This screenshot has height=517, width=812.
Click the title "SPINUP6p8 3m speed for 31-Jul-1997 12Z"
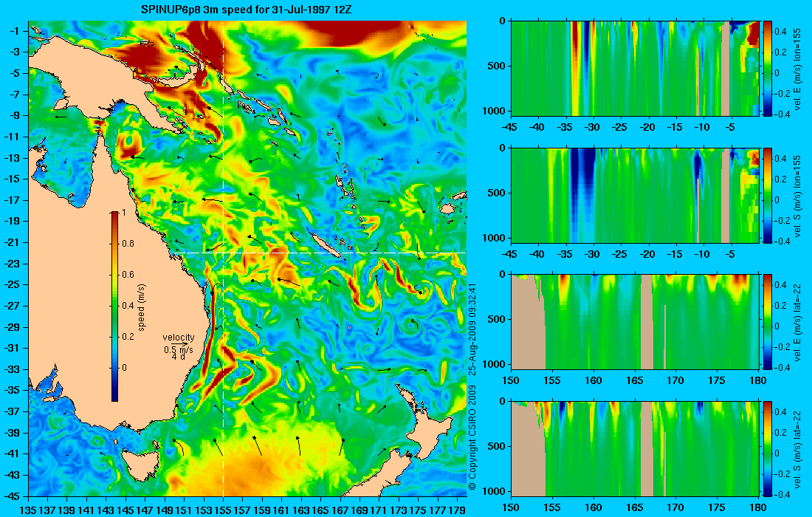coord(247,10)
